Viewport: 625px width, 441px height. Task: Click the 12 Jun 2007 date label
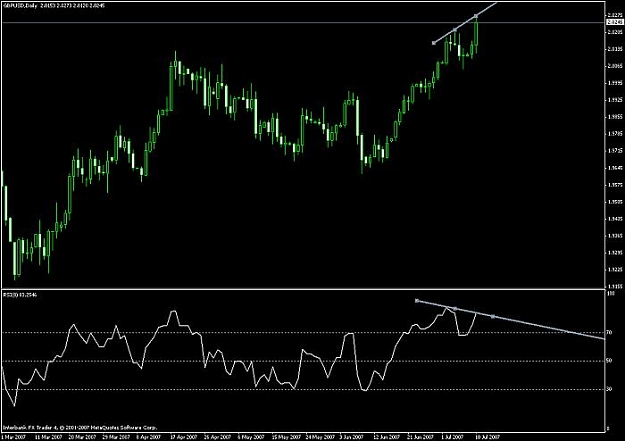[x=387, y=437]
